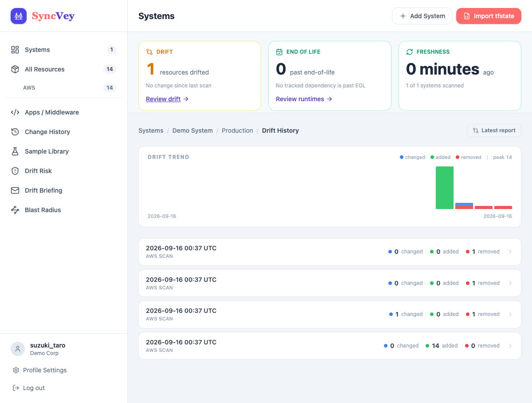Click the "DRIFT TREND" heading

tap(168, 157)
